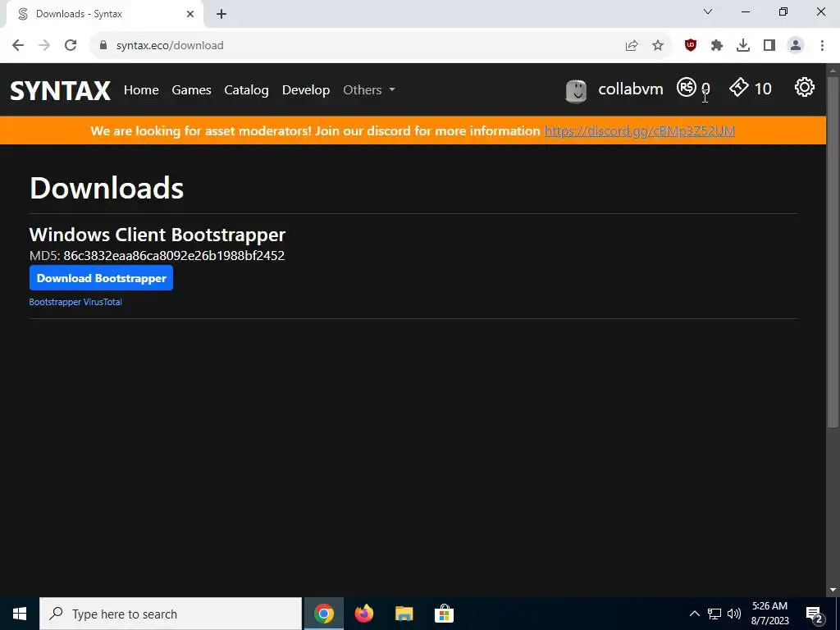
Task: Switch to Chrome in the taskbar
Action: (323, 614)
